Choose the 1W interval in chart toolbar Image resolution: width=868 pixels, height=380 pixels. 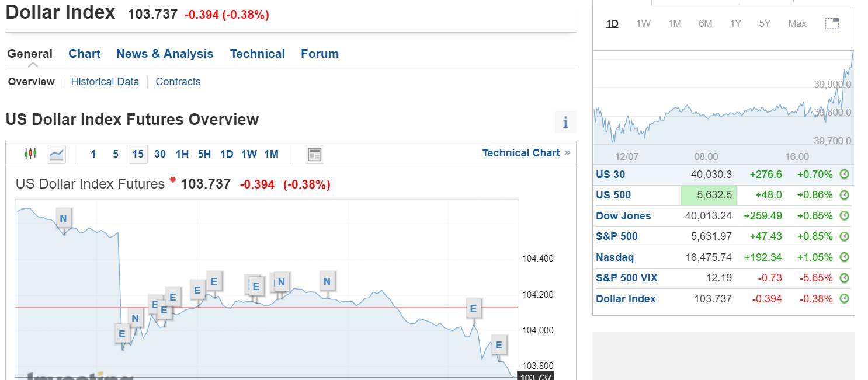[249, 154]
